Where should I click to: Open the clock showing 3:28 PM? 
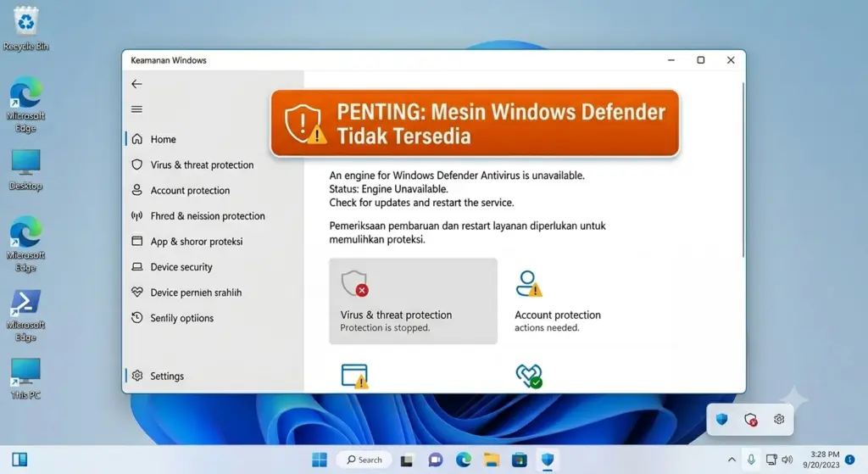821,460
